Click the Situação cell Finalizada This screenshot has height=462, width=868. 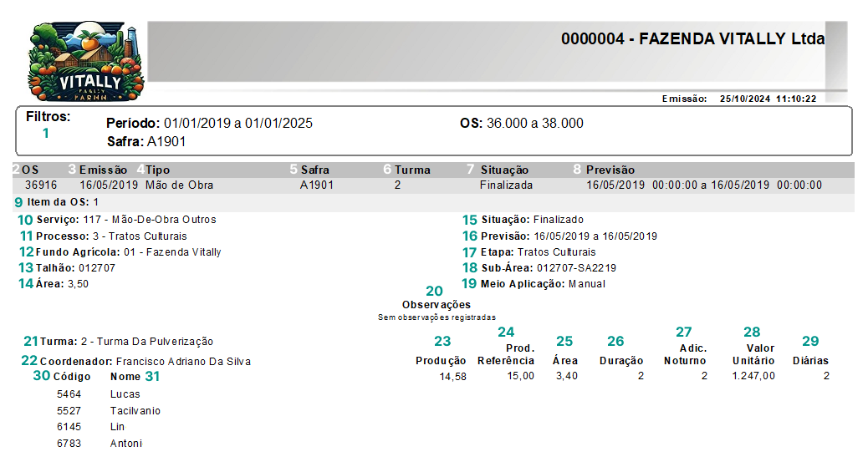[x=506, y=185]
